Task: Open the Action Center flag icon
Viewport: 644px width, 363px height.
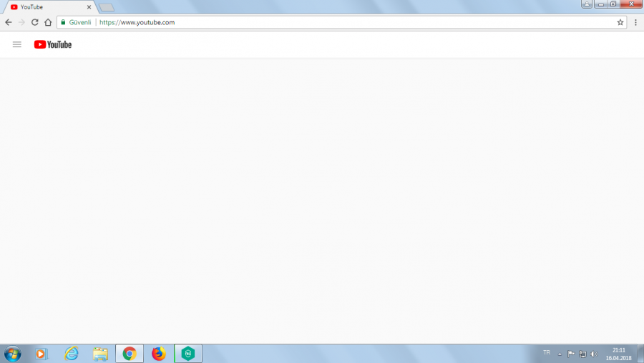Action: point(571,354)
